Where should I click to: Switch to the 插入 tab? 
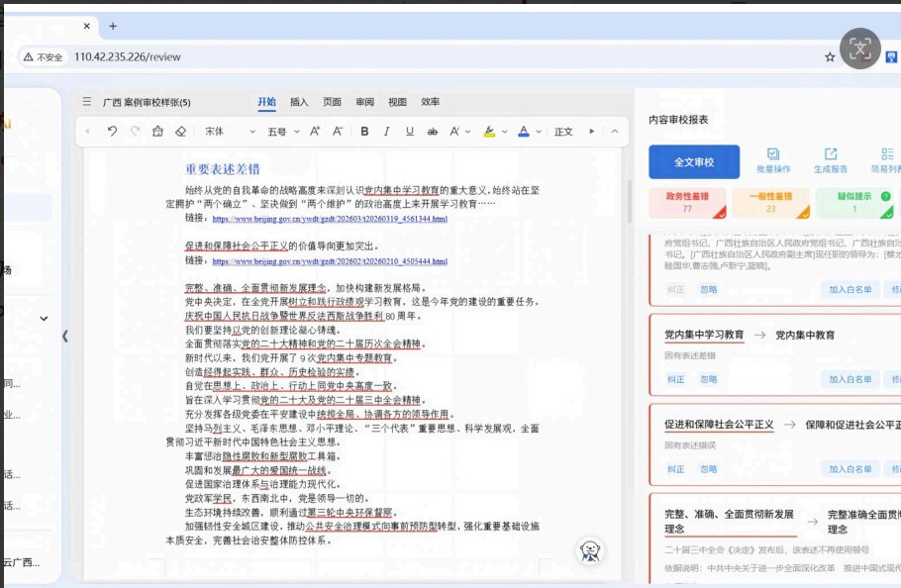tap(299, 102)
